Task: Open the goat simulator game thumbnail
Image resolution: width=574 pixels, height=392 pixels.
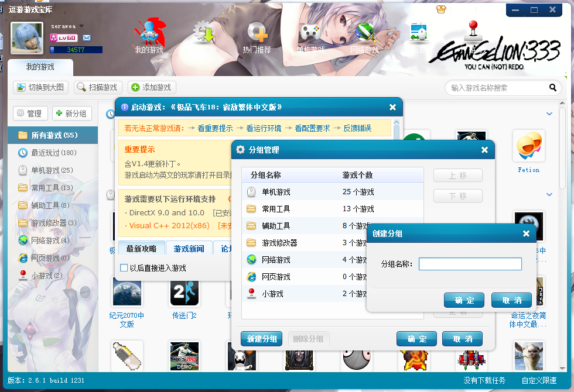Action: click(x=528, y=356)
